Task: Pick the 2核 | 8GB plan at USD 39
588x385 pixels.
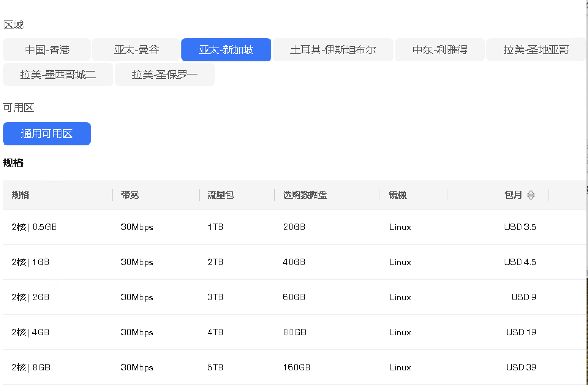Action: (x=31, y=367)
